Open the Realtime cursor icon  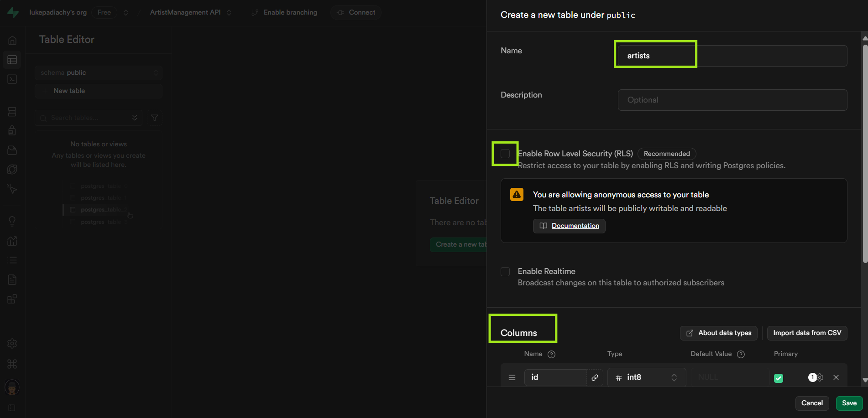(x=12, y=189)
